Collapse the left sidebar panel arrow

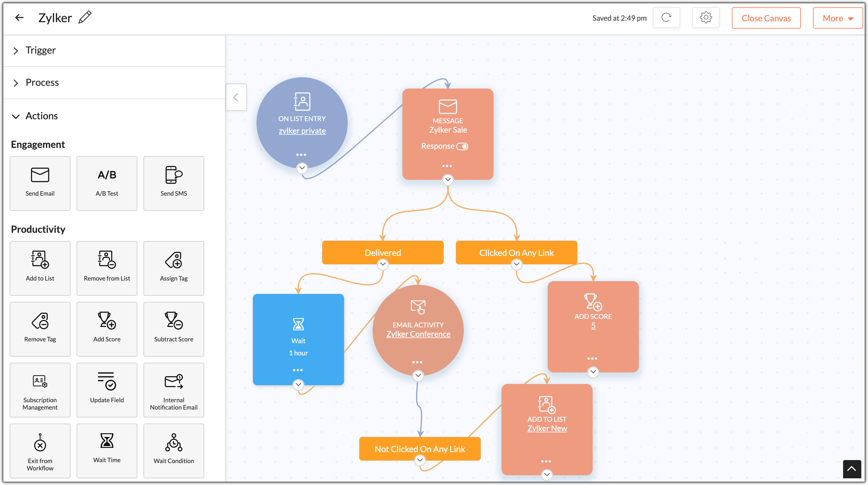tap(236, 97)
